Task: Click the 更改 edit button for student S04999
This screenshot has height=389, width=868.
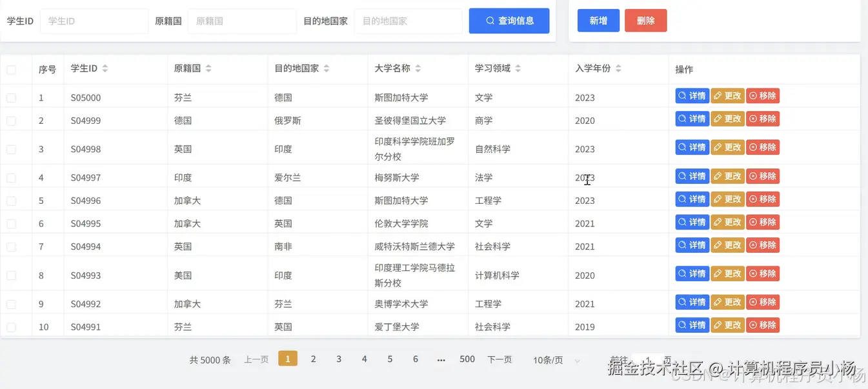Action: click(727, 118)
